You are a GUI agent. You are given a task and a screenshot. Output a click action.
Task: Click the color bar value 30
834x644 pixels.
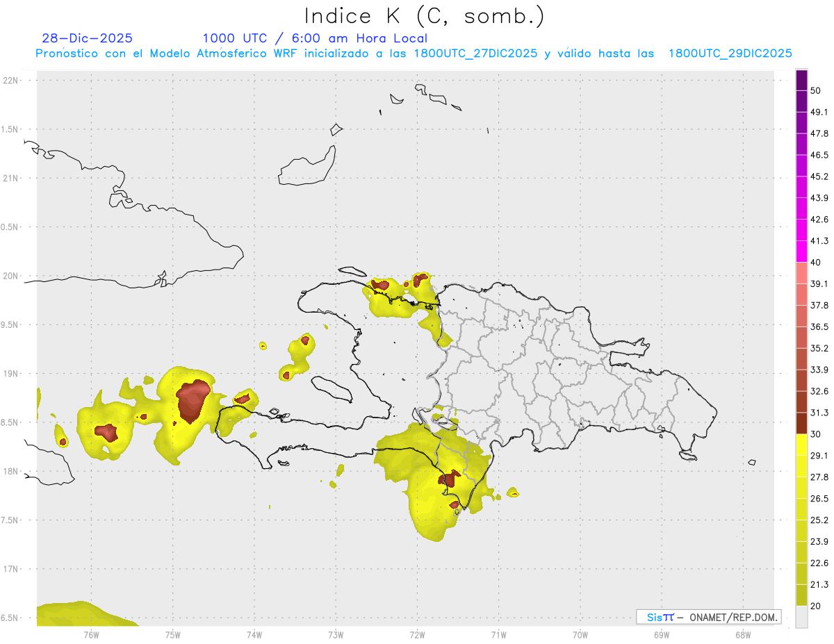816,434
